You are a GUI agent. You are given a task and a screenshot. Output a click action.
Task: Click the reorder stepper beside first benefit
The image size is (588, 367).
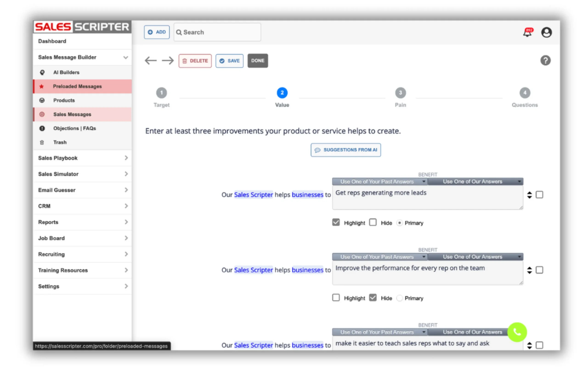529,194
